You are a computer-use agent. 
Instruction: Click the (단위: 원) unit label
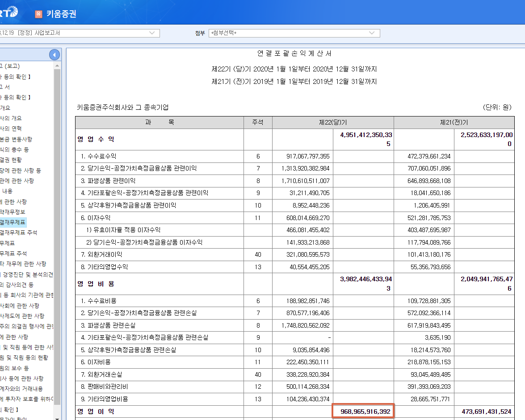[497, 107]
